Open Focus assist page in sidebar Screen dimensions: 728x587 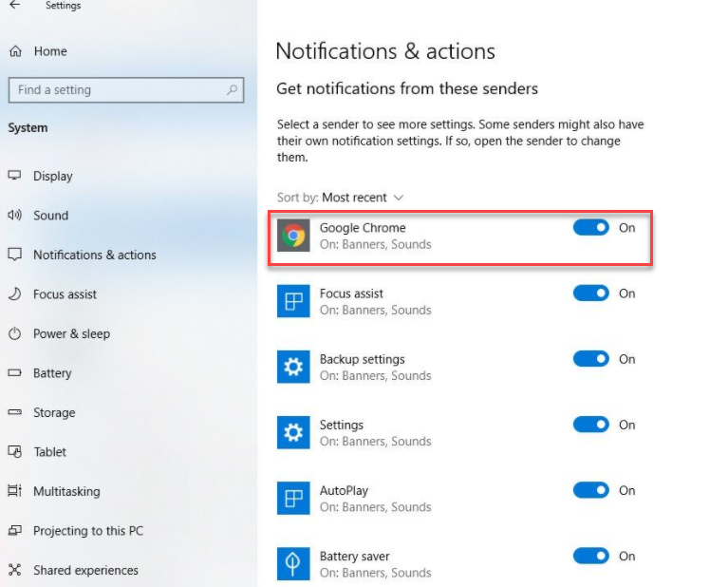65,294
